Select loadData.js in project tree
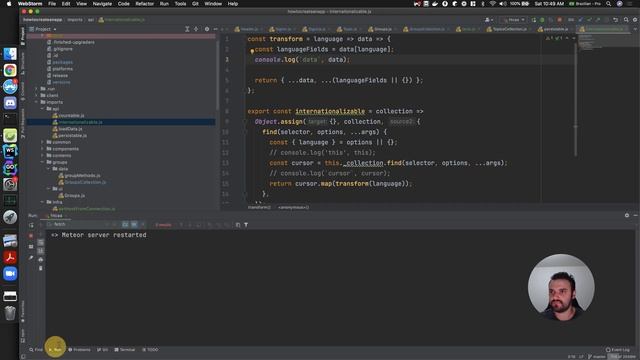Viewport: 640px width, 360px height. click(x=70, y=129)
